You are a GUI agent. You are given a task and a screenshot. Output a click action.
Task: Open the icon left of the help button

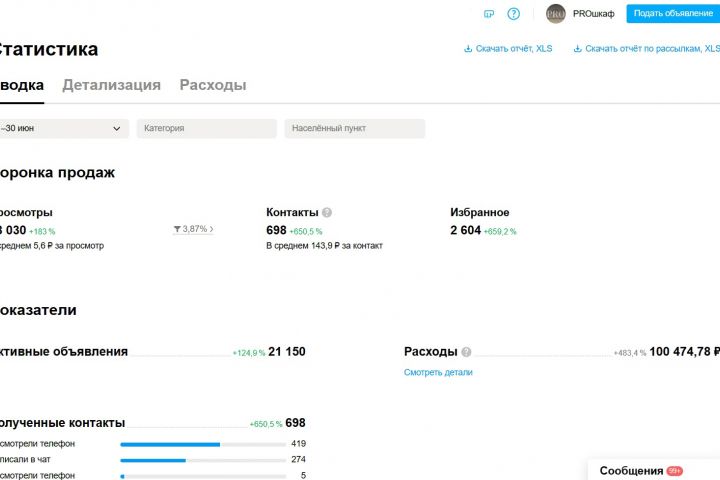[489, 14]
